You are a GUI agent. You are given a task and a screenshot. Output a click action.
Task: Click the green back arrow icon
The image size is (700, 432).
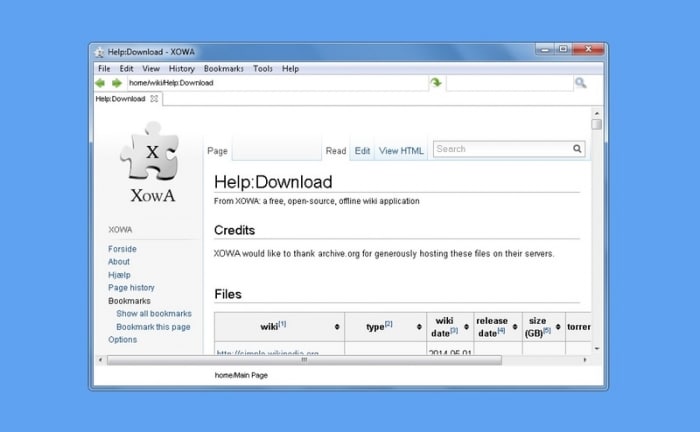[x=100, y=83]
